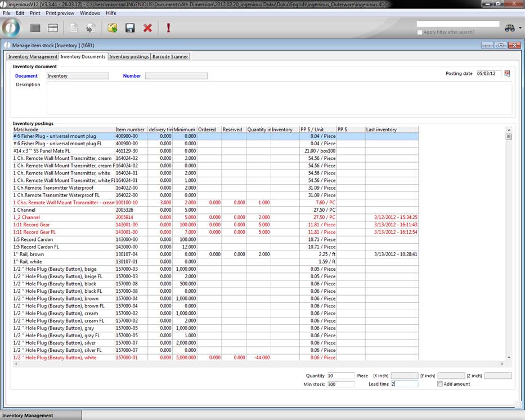The width and height of the screenshot is (525, 420).
Task: Switch to the Inventory postings tab
Action: 129,56
